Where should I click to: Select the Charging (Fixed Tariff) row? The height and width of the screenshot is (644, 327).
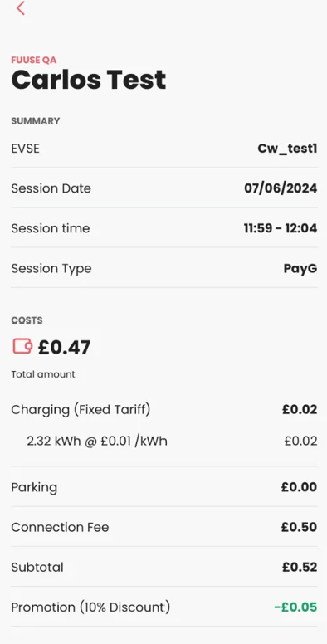163,409
